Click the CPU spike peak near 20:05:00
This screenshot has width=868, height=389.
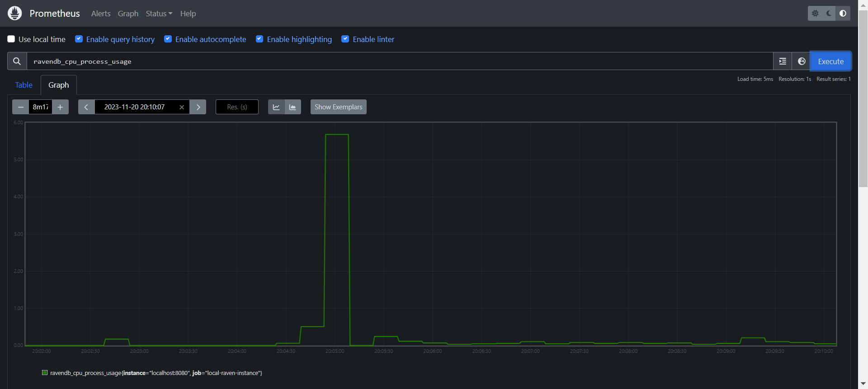(337, 135)
